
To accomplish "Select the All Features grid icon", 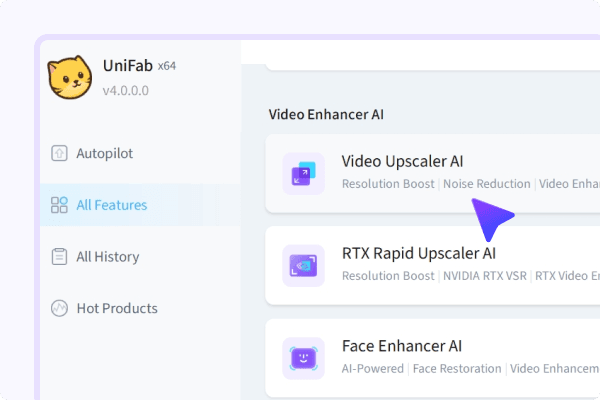I will [x=59, y=205].
